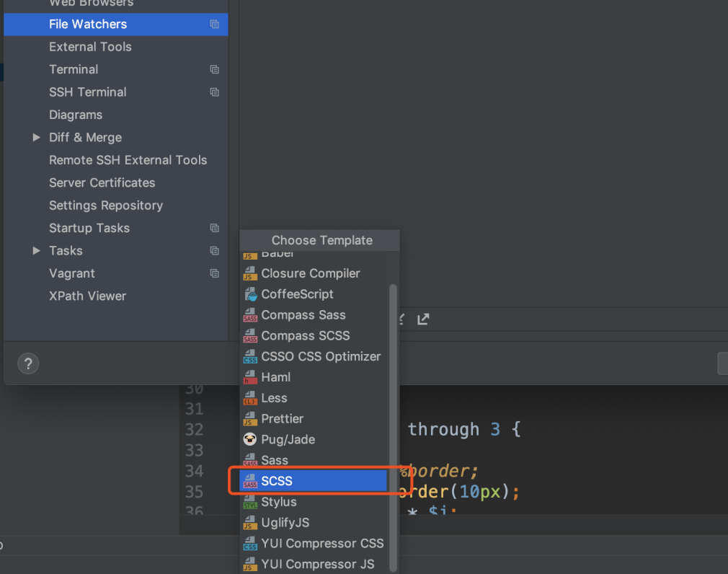Screen dimensions: 728x574
Task: Click project-level icon beside File Watchers
Action: (214, 25)
